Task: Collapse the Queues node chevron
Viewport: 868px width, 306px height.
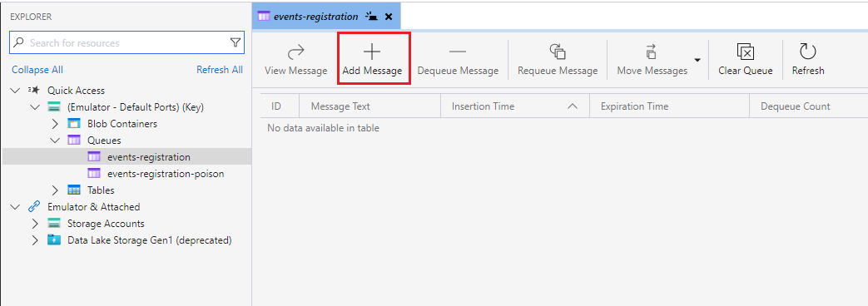Action: point(54,140)
